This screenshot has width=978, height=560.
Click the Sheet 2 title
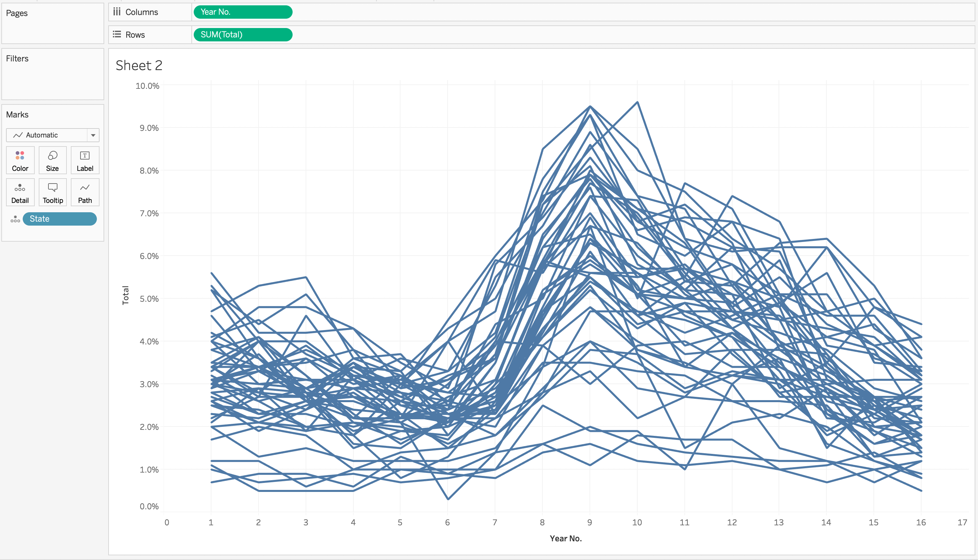click(139, 65)
